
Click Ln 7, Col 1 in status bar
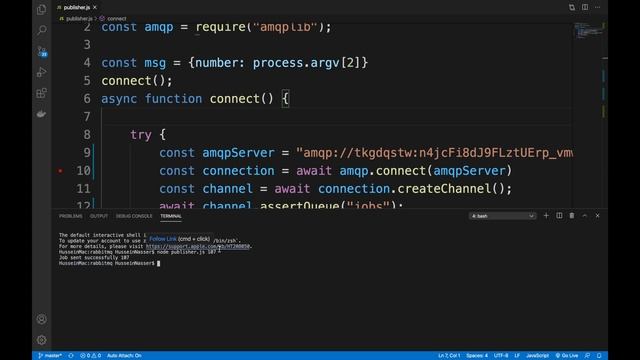point(449,356)
